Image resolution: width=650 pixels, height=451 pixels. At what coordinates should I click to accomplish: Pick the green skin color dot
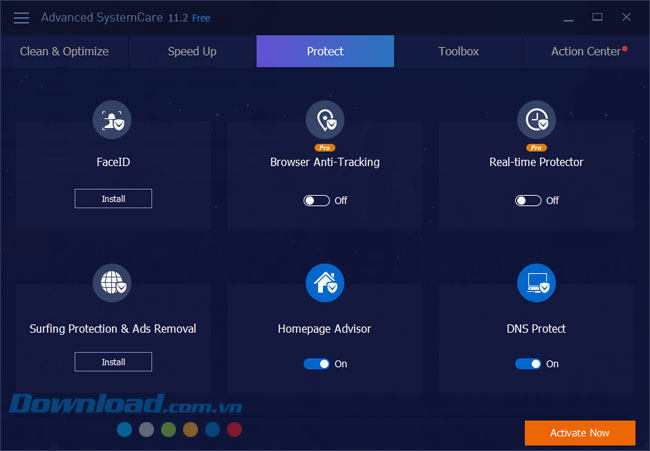(168, 429)
